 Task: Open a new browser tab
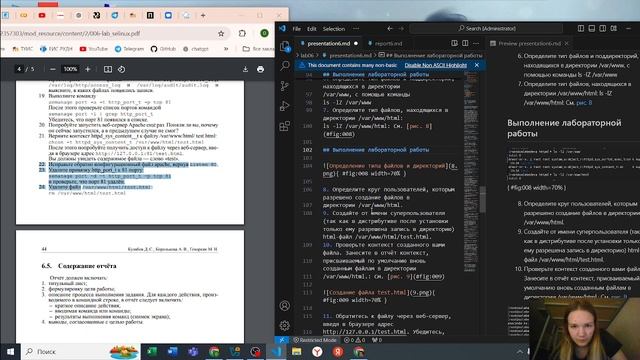pyautogui.click(x=203, y=16)
